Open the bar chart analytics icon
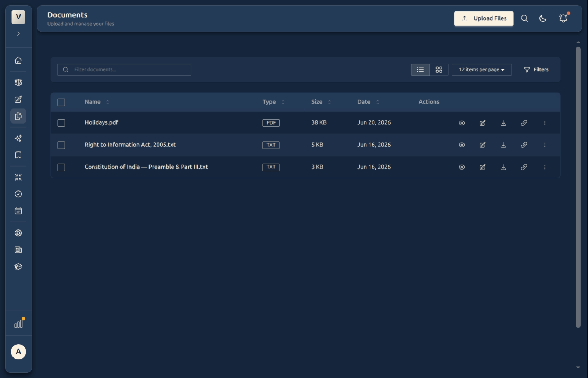This screenshot has width=588, height=378. (18, 324)
